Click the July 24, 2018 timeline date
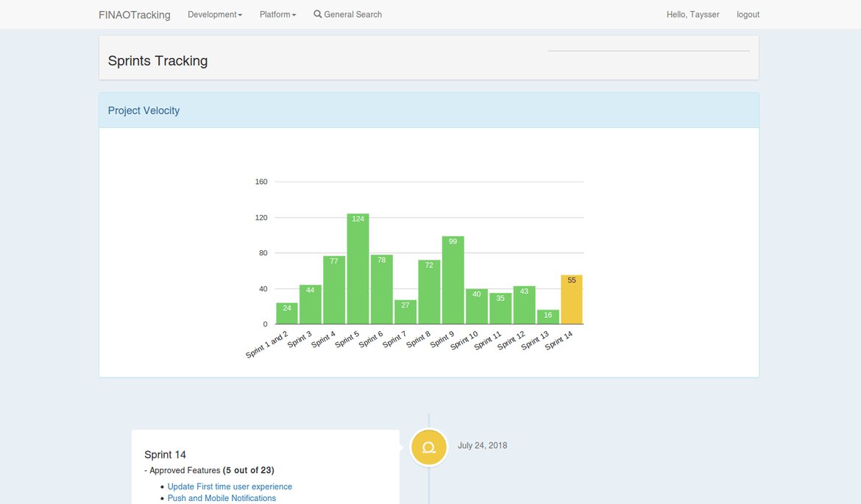Image resolution: width=861 pixels, height=504 pixels. point(483,445)
